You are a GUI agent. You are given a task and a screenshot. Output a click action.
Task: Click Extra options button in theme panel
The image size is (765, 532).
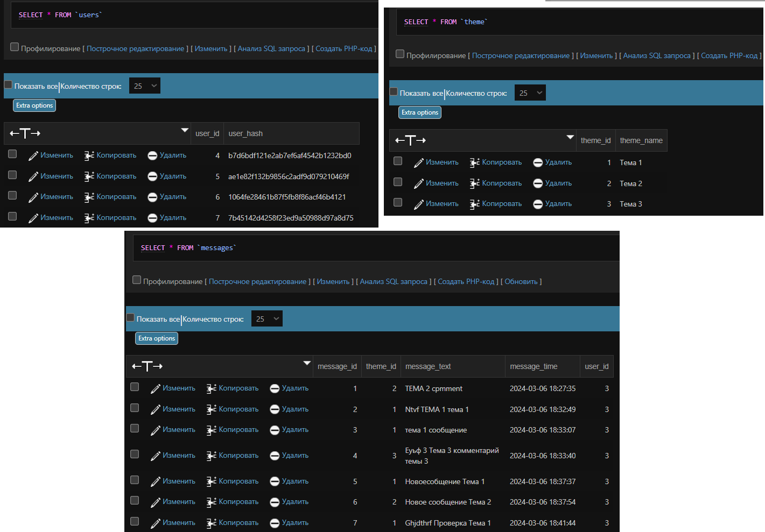pos(420,112)
